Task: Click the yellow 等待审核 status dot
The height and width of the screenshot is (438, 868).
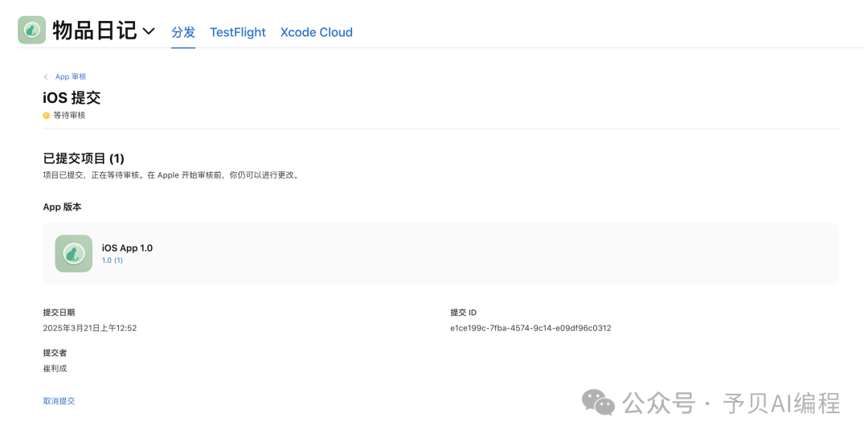Action: coord(47,116)
